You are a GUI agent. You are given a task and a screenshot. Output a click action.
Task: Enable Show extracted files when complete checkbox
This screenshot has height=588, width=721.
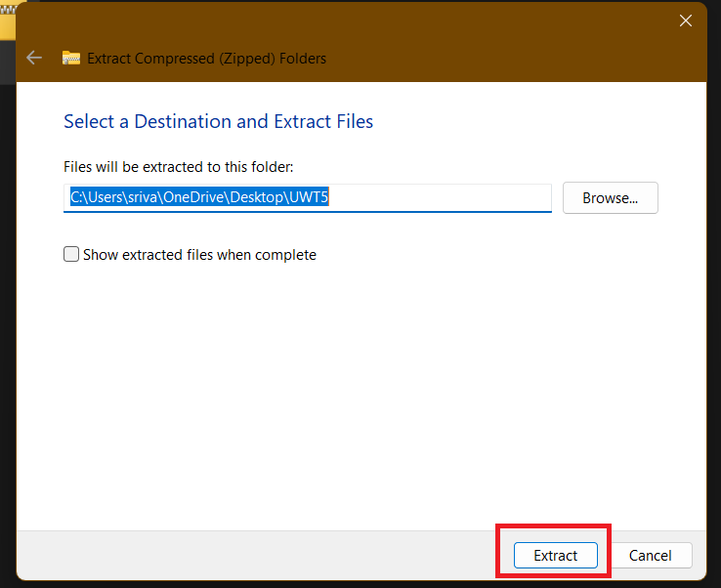coord(71,254)
